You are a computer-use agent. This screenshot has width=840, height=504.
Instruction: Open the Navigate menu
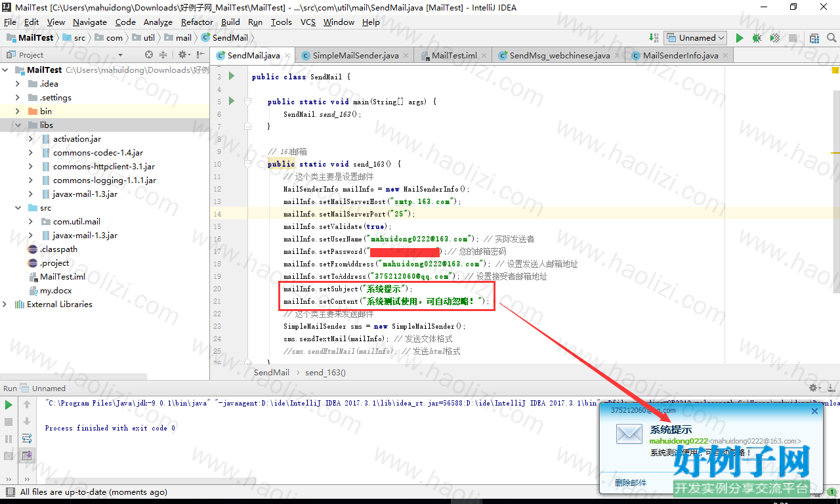(90, 22)
